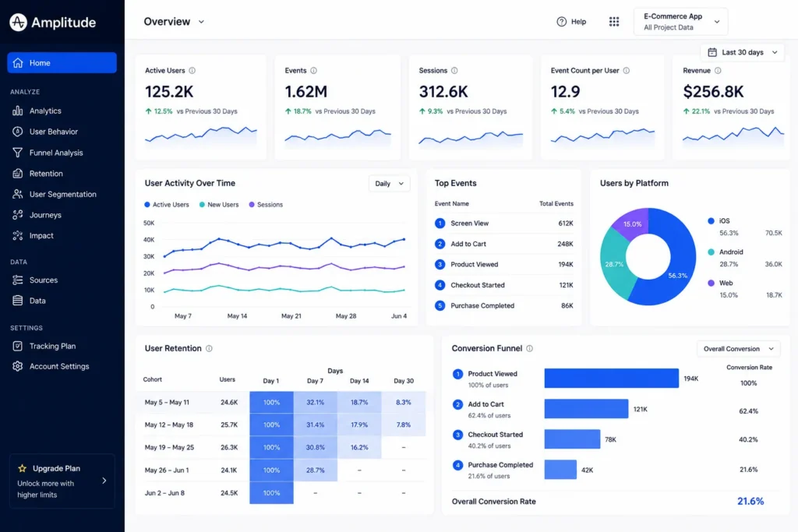Click the Tracking Plan checklist icon
The width and height of the screenshot is (798, 532).
pyautogui.click(x=18, y=346)
